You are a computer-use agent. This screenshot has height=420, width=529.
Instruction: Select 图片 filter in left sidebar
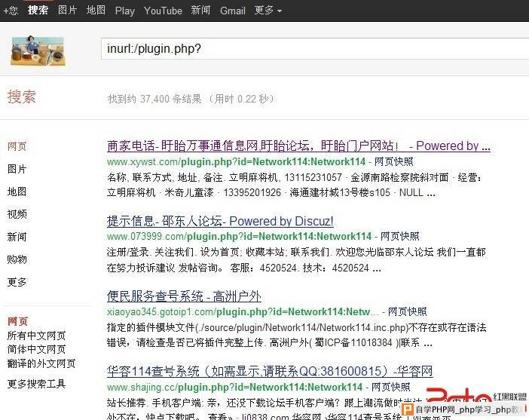click(x=17, y=169)
